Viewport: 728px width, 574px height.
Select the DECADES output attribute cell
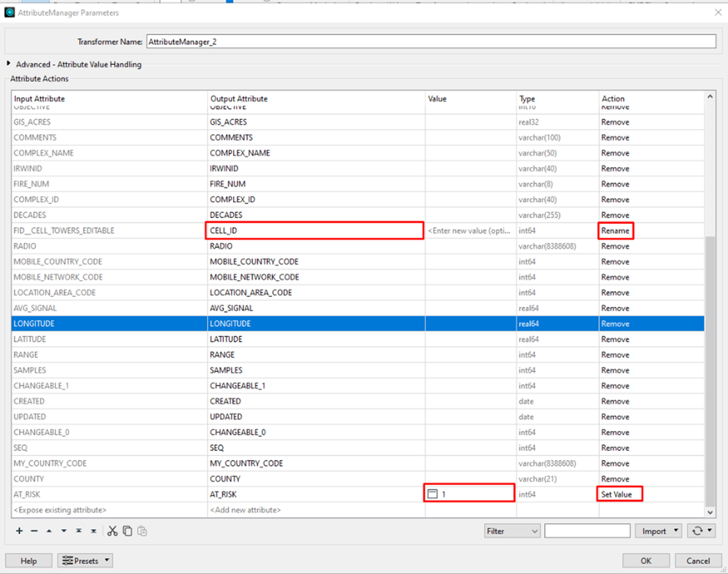point(316,214)
